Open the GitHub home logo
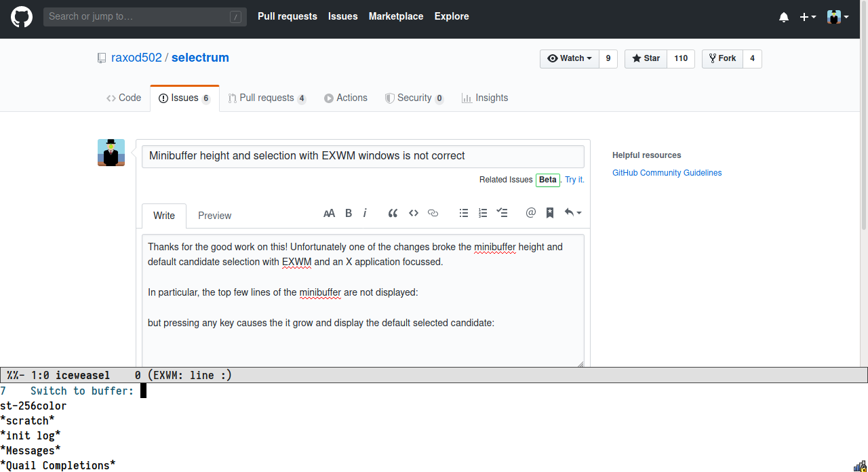This screenshot has width=868, height=472. tap(22, 17)
